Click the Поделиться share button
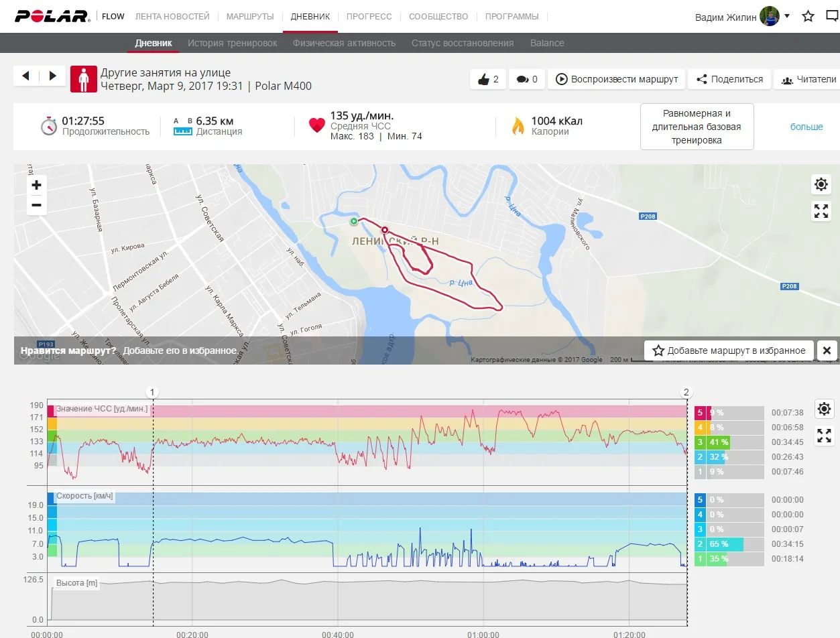 [729, 79]
